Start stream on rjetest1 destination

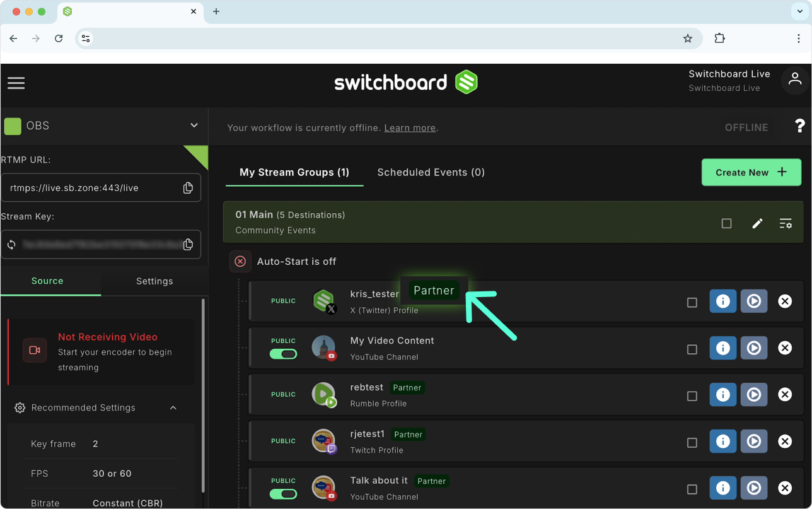coord(754,442)
